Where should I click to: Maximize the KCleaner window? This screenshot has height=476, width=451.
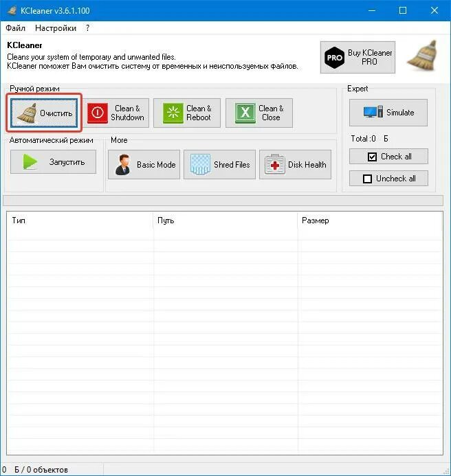[403, 10]
